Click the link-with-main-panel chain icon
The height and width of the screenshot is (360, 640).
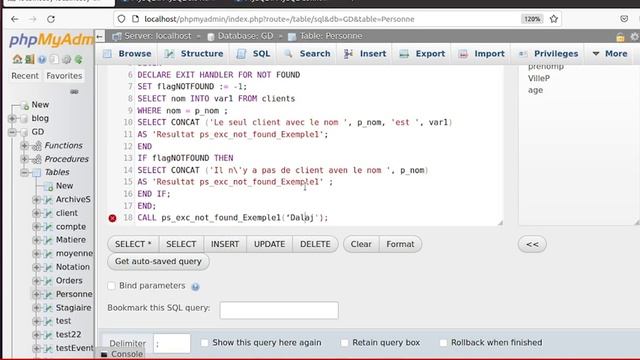[74, 91]
